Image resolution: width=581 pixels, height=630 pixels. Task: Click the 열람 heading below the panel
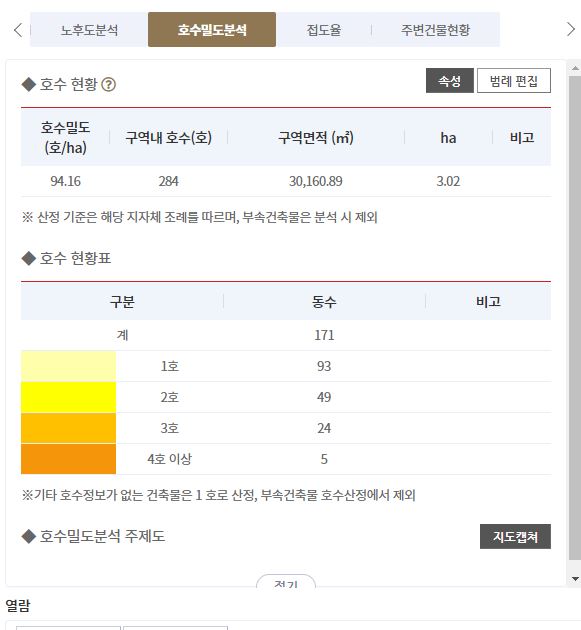pos(18,605)
